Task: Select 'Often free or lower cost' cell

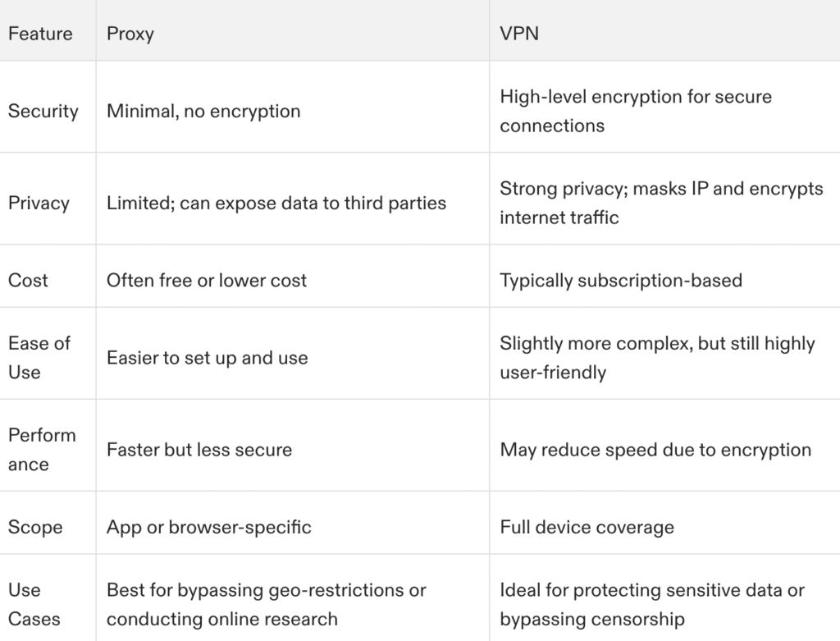Action: 207,281
